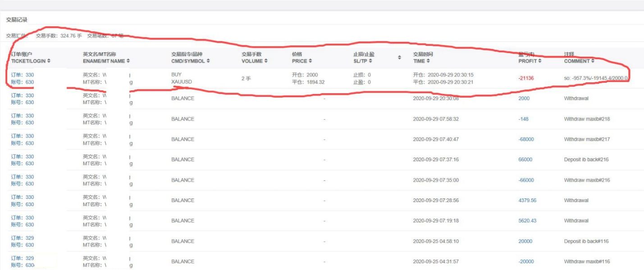
Task: Sort by the VOLUME column arrow
Action: click(x=266, y=61)
